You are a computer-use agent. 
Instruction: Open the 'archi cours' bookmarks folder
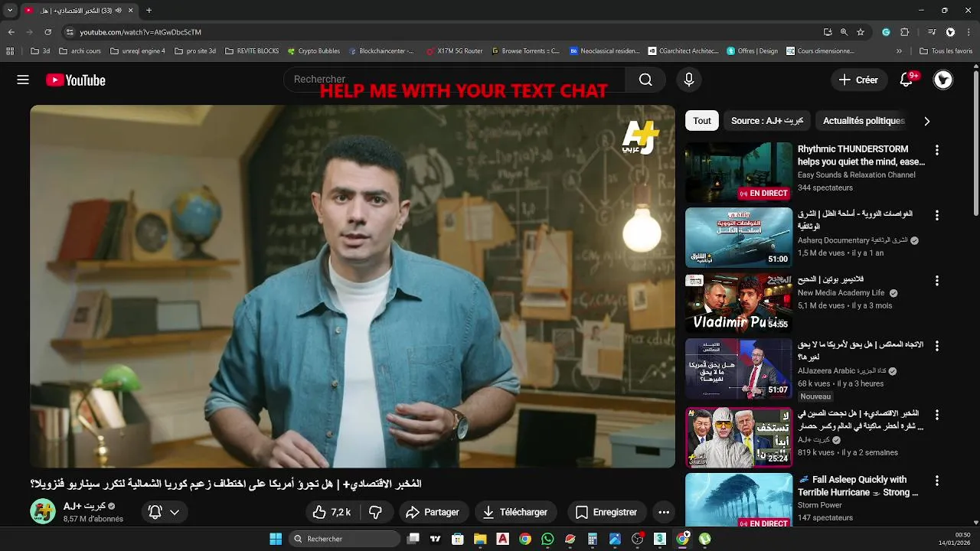pos(80,51)
